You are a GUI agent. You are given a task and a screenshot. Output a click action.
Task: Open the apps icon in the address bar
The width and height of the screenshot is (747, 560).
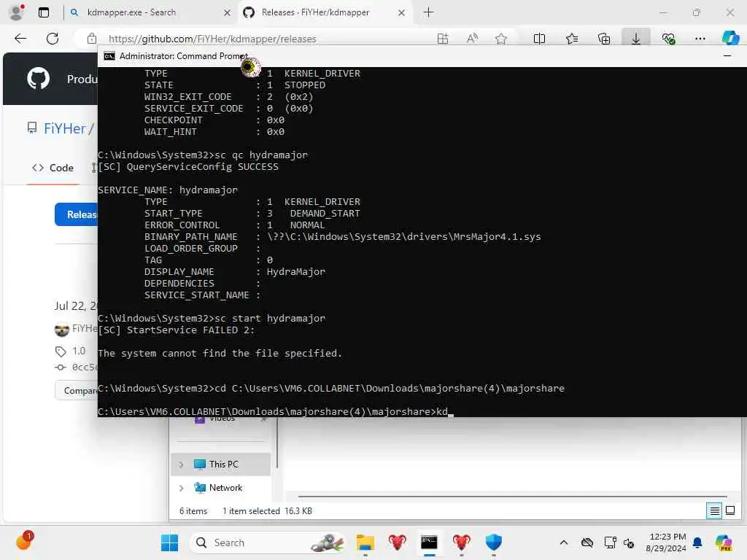(x=443, y=39)
